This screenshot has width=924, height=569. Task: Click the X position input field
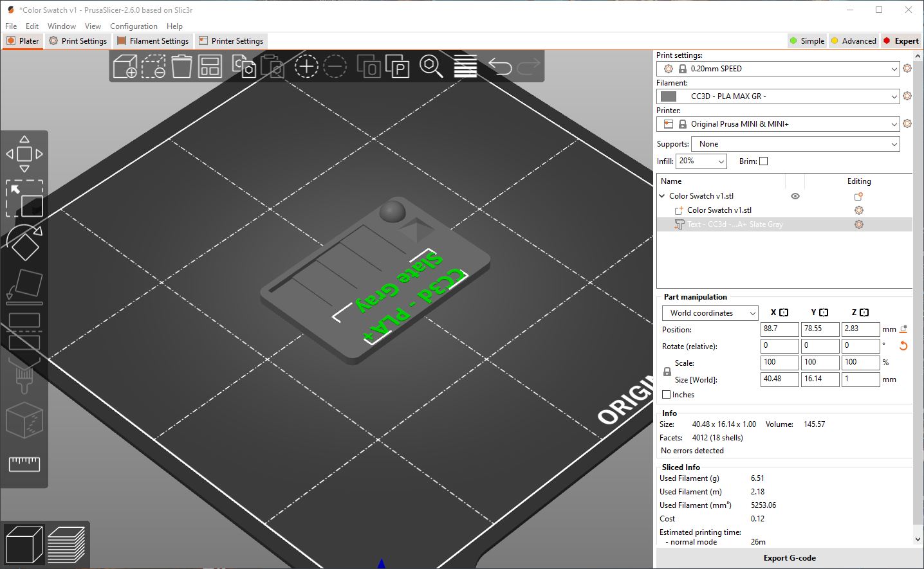[x=780, y=329]
